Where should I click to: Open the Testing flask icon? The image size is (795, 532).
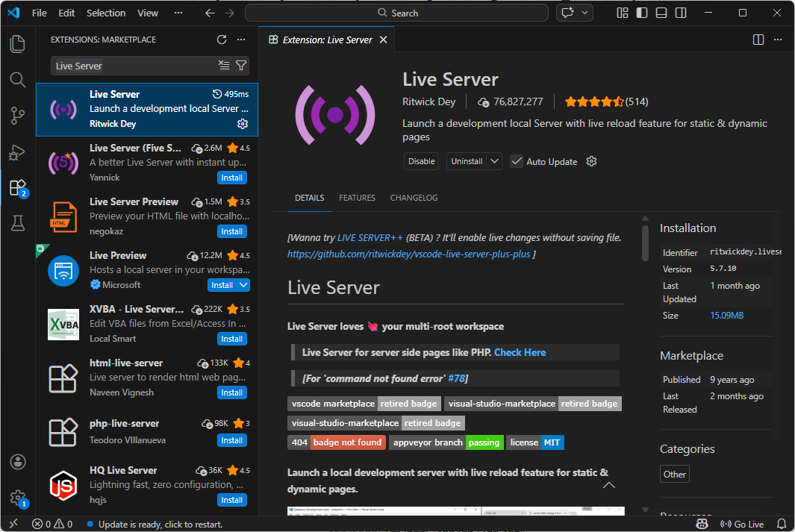tap(17, 222)
